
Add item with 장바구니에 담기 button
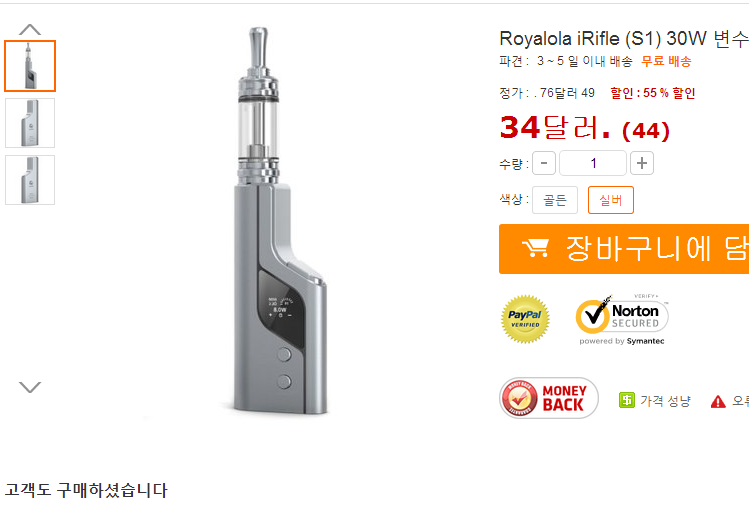pyautogui.click(x=624, y=249)
